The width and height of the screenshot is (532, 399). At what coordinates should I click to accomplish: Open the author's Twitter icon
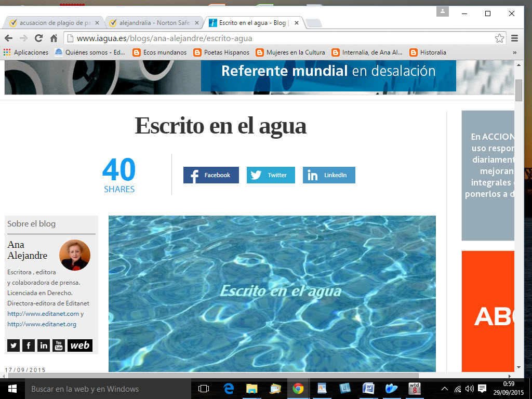(14, 345)
